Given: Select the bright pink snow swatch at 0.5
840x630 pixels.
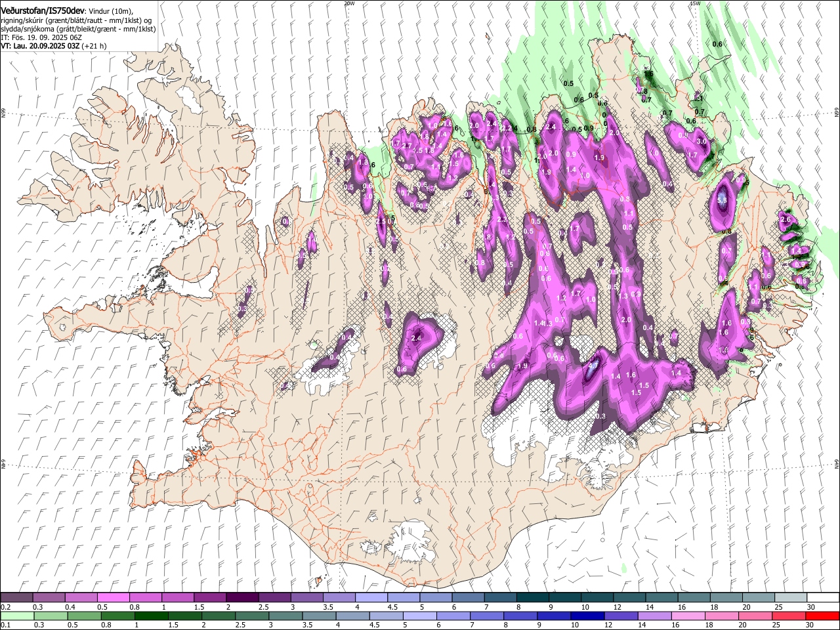Looking at the screenshot, I should 113,597.
